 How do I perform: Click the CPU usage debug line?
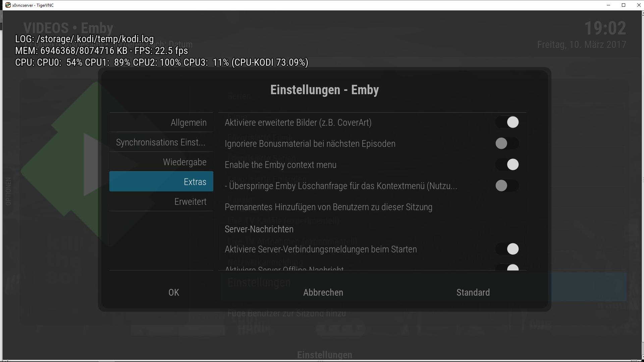click(162, 62)
